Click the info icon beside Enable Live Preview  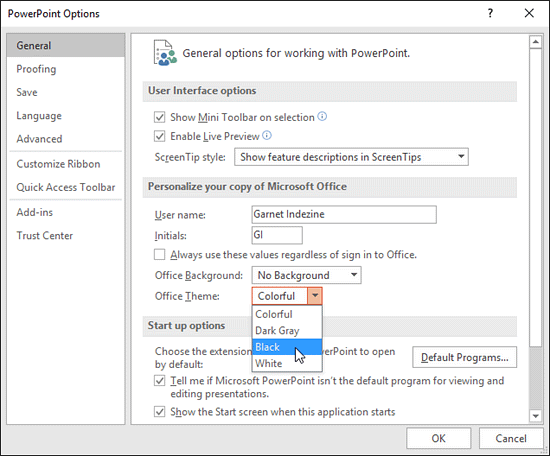click(267, 135)
